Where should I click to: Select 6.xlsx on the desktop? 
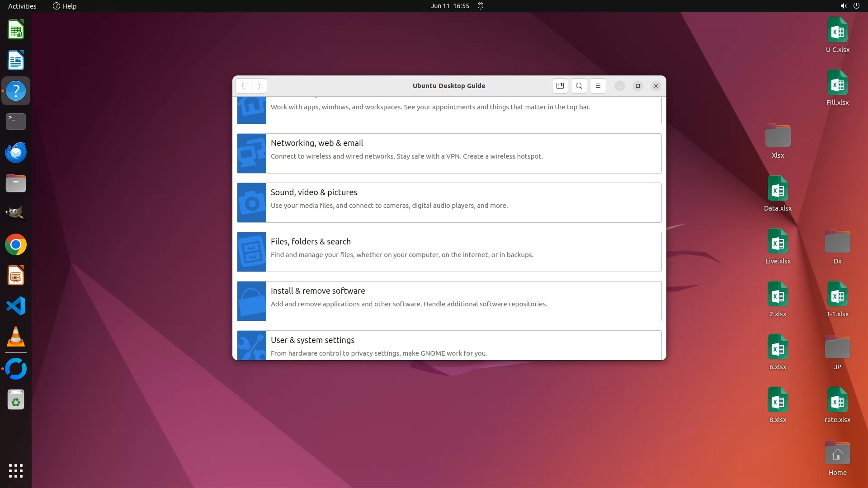[778, 352]
